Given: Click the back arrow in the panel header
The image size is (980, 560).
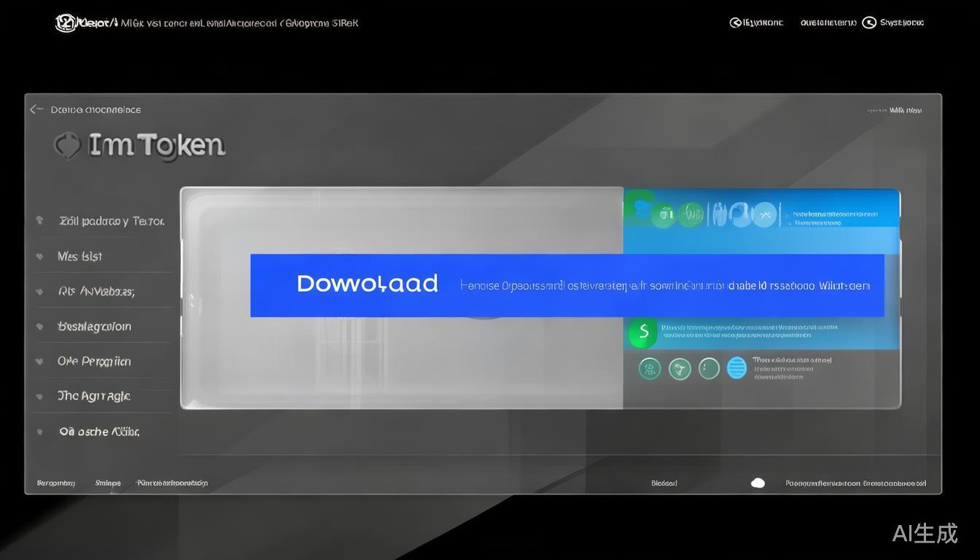Looking at the screenshot, I should (36, 109).
